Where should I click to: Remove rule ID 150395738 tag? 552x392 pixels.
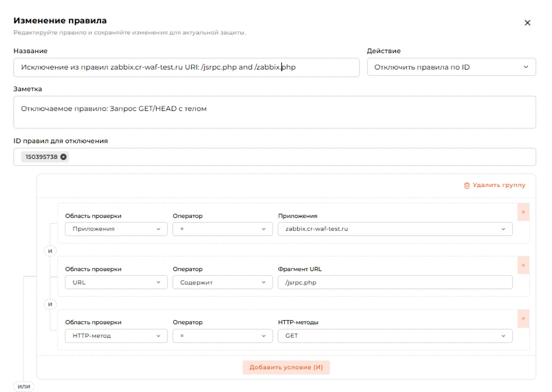click(63, 157)
